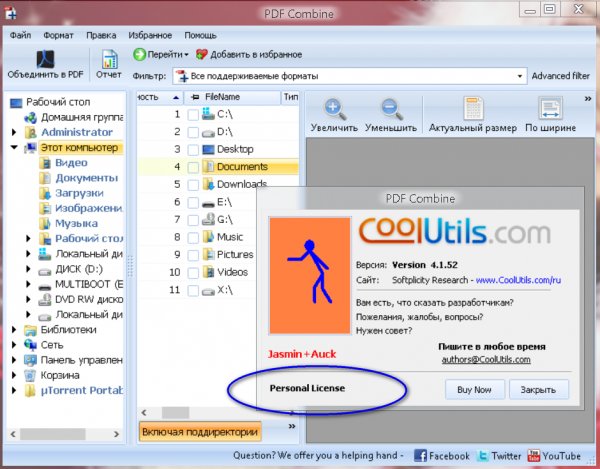Click the Закрыть button in About dialog
The height and width of the screenshot is (469, 600).
(538, 389)
